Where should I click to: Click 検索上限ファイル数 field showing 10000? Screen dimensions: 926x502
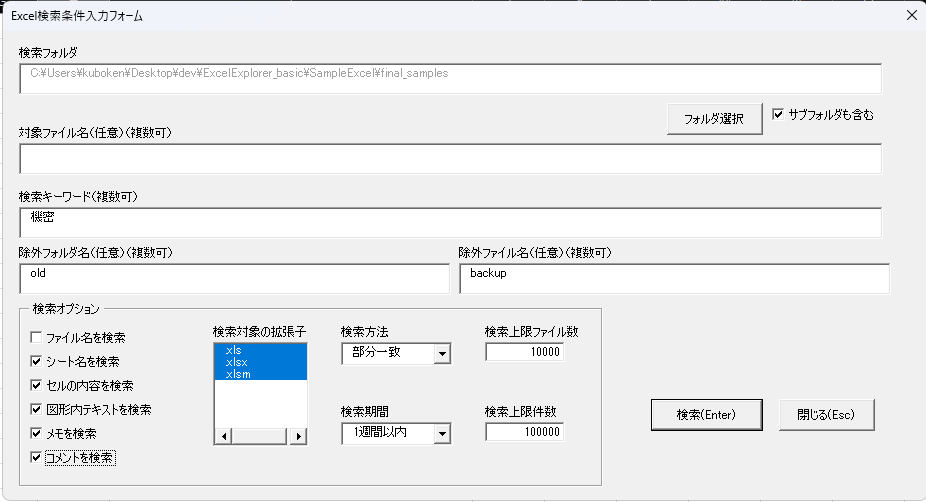[524, 352]
